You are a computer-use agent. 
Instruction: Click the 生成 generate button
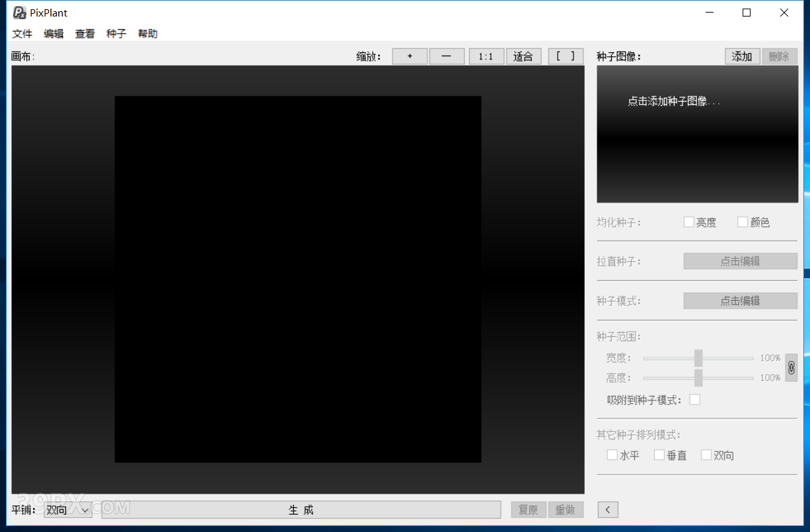point(301,510)
